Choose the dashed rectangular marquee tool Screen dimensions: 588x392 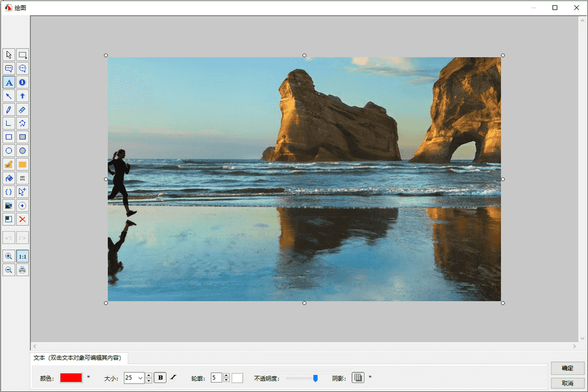[22, 55]
